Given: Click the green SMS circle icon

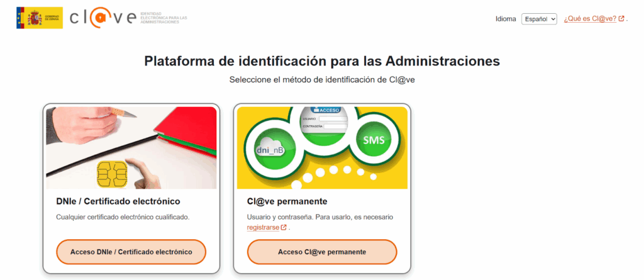Looking at the screenshot, I should coord(374,140).
